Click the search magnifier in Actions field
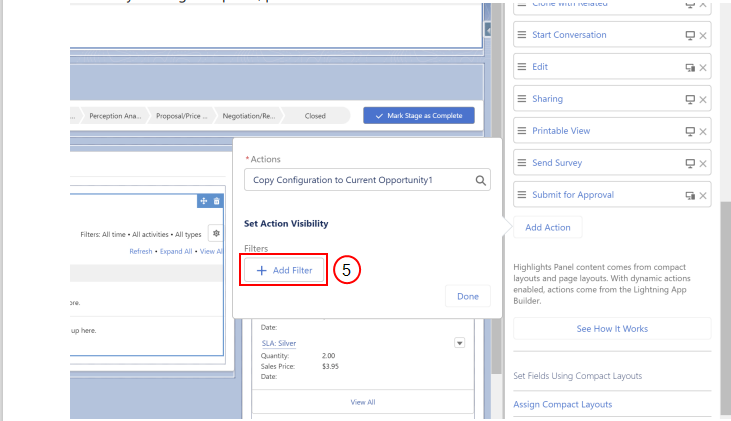 [x=480, y=180]
